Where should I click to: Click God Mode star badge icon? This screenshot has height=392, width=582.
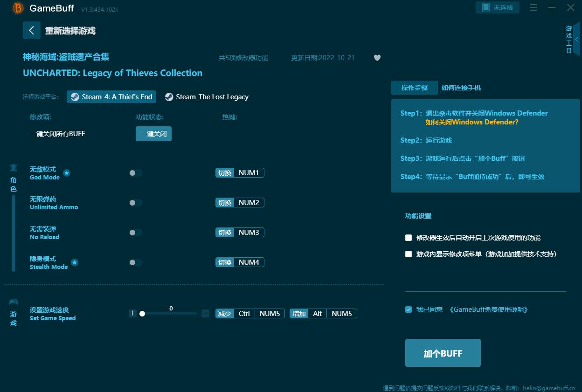(67, 173)
